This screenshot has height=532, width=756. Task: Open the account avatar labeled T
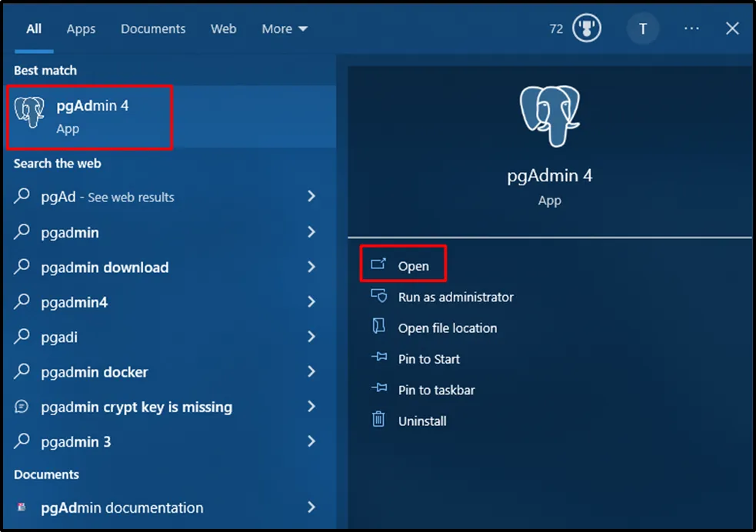coord(642,29)
